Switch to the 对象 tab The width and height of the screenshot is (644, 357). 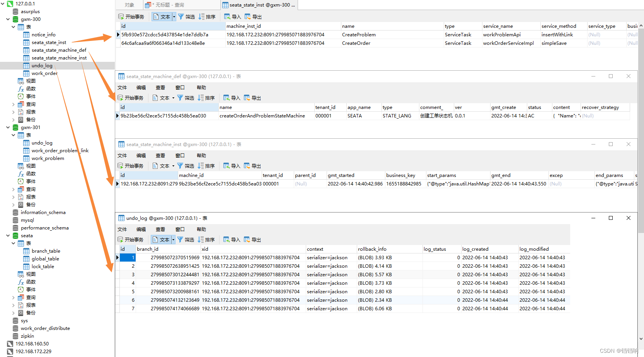129,5
